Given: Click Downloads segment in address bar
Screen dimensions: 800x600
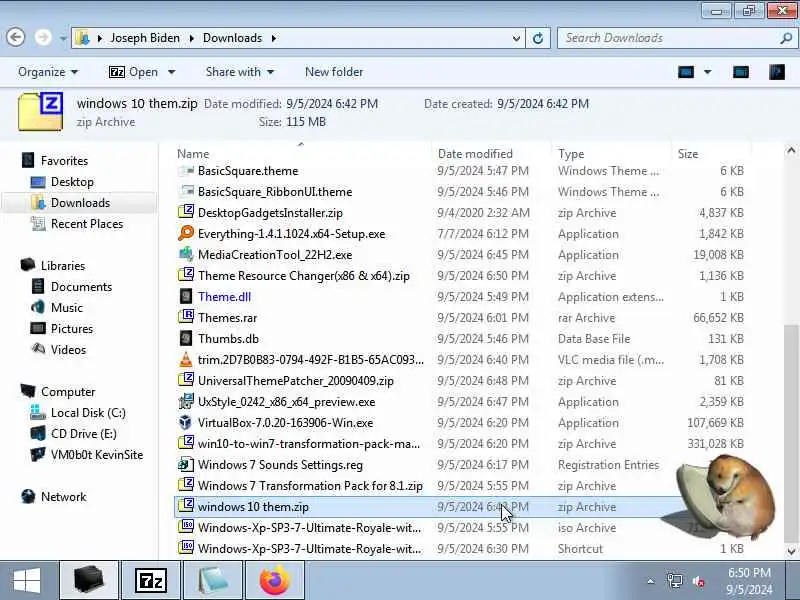Looking at the screenshot, I should point(232,38).
